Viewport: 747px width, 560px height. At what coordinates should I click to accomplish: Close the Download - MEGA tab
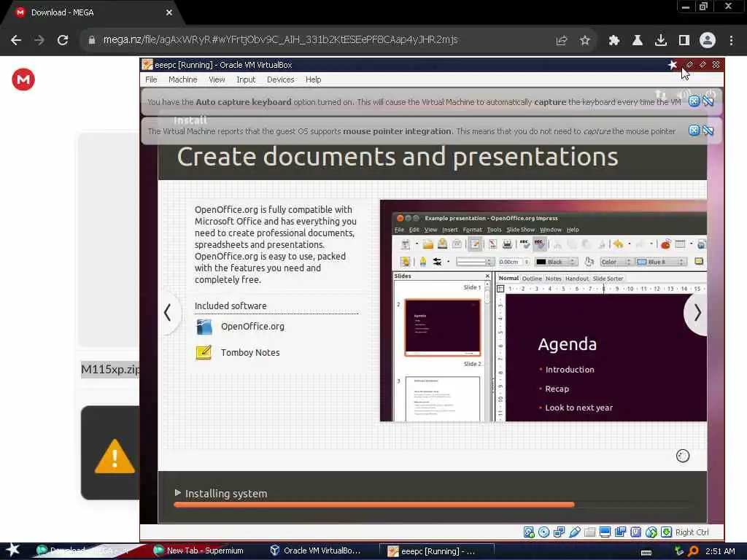169,13
